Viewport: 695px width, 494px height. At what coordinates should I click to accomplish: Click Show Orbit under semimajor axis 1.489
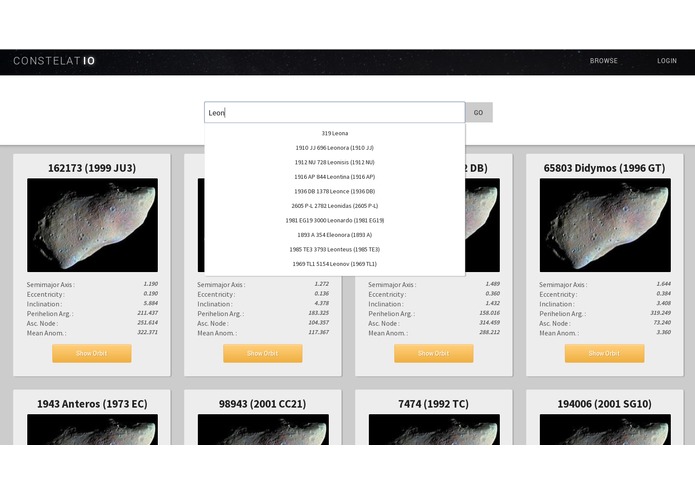[433, 354]
